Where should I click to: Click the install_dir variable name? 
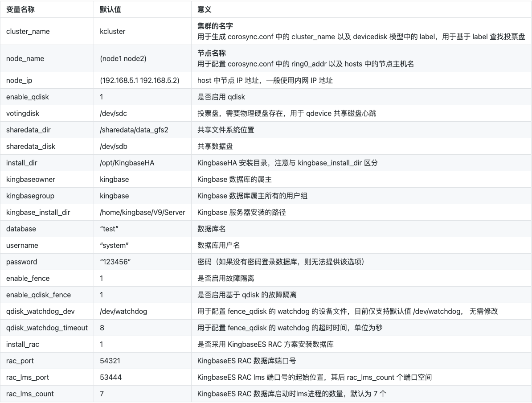22,163
